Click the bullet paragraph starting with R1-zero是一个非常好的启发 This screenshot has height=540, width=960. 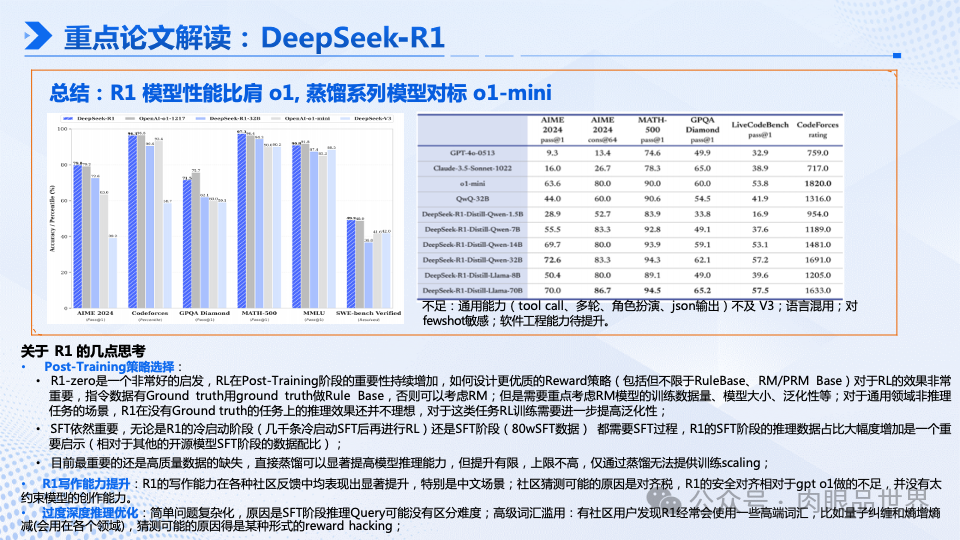(500, 396)
